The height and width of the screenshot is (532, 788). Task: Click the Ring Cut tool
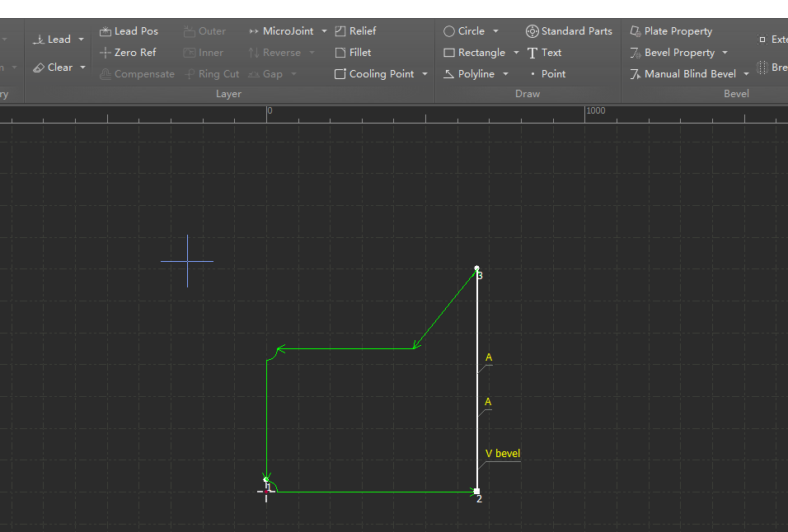click(212, 74)
